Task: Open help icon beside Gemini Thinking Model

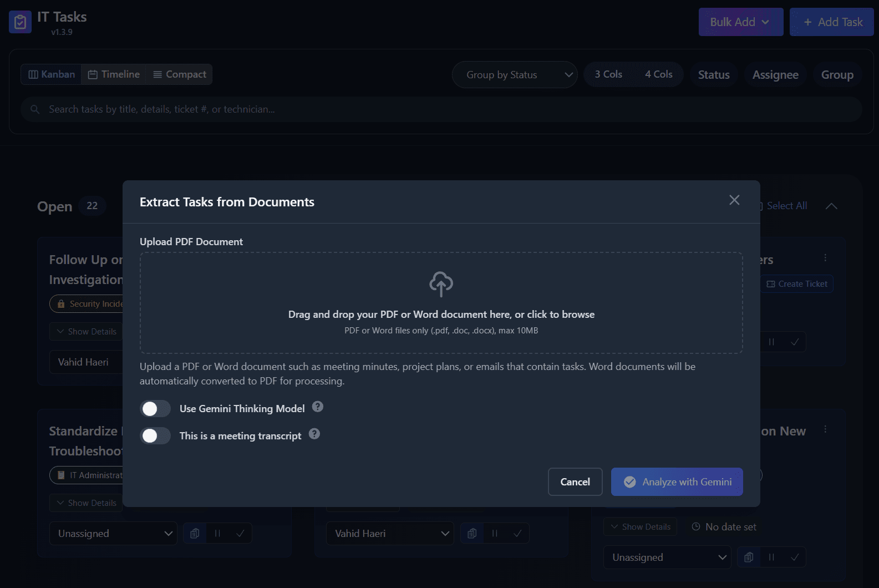Action: pos(318,407)
